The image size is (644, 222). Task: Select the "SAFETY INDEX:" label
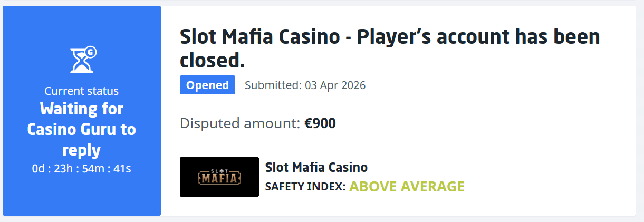tap(305, 187)
